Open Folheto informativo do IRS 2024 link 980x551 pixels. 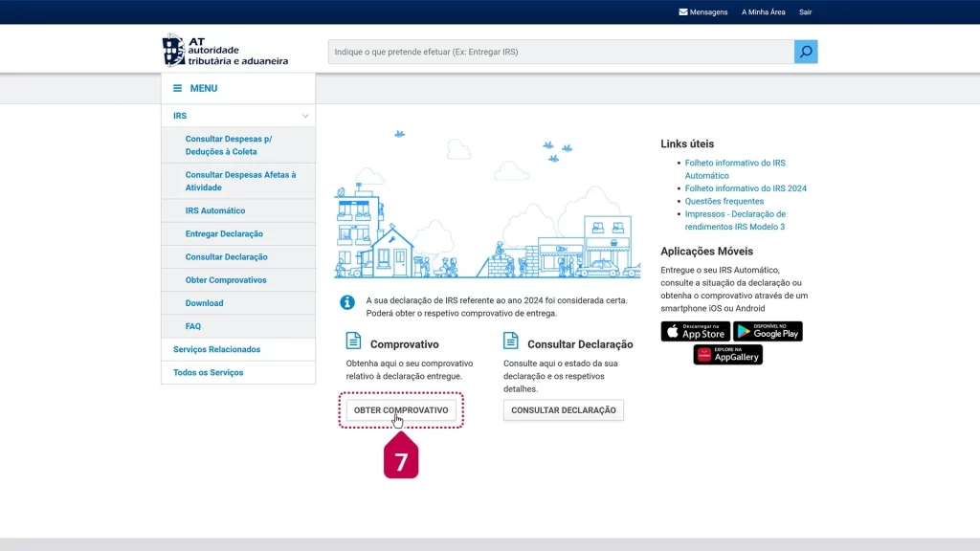[x=746, y=188]
